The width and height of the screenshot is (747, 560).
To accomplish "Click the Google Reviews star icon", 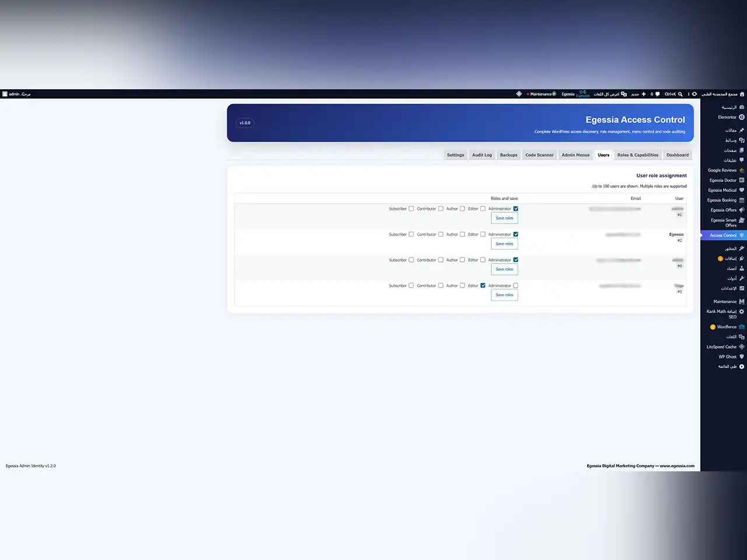I will point(742,170).
